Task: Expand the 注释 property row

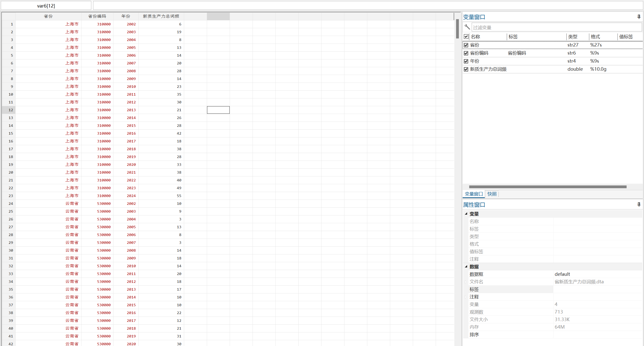Action: click(466, 297)
